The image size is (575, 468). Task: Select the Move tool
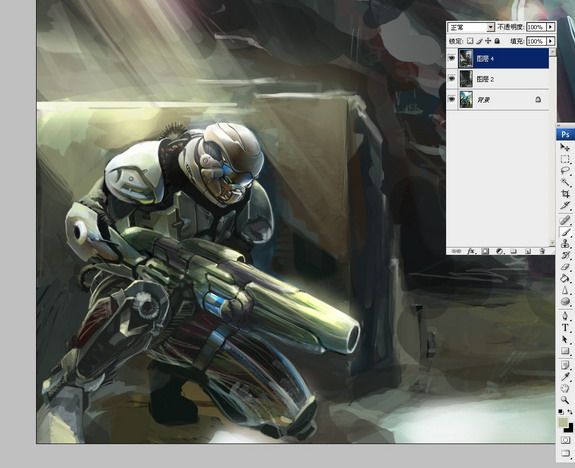[565, 147]
